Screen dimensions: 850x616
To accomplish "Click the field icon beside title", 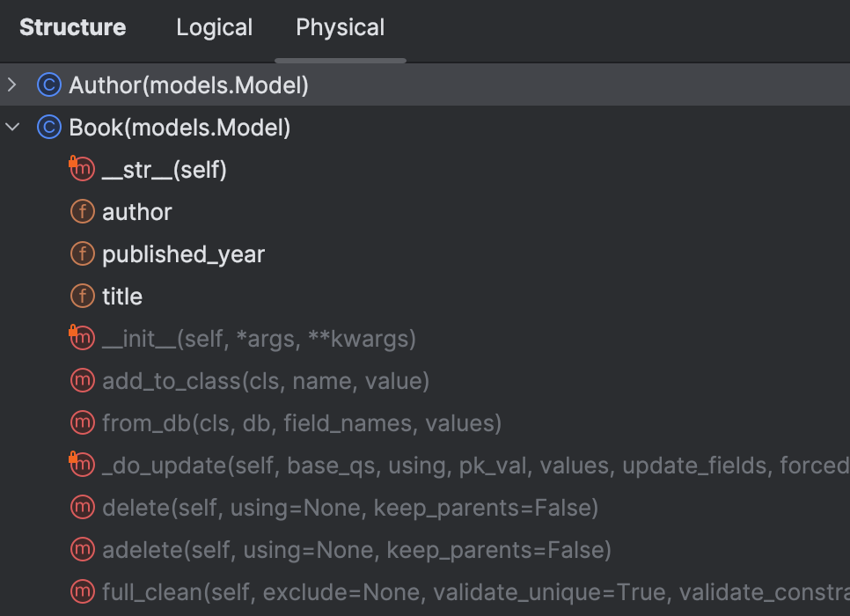I will 82,296.
